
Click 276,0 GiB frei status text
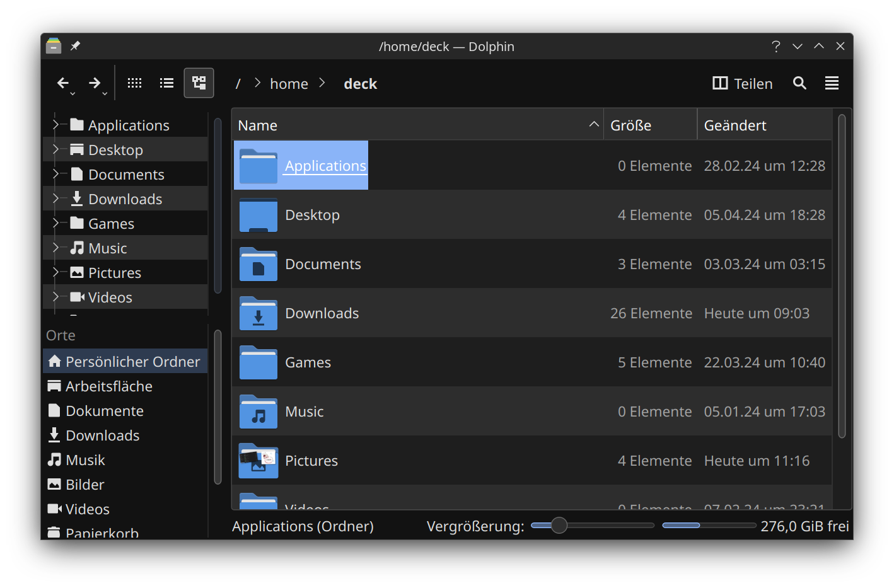[x=804, y=526]
